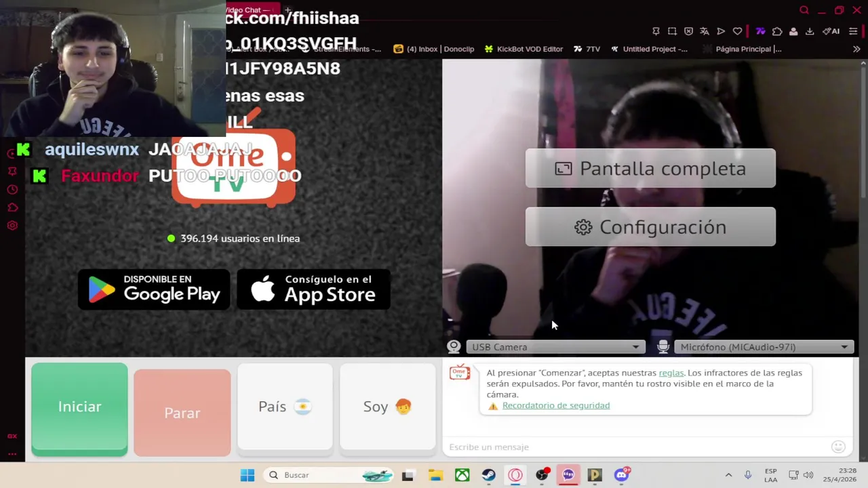
Task: Click the browser search magnifier icon
Action: pyautogui.click(x=804, y=10)
